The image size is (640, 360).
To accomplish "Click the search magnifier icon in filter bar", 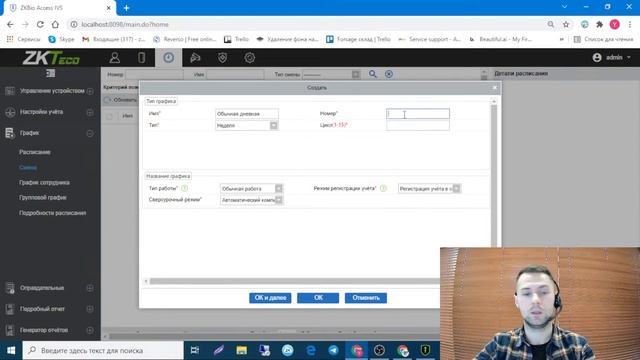I will [x=373, y=74].
